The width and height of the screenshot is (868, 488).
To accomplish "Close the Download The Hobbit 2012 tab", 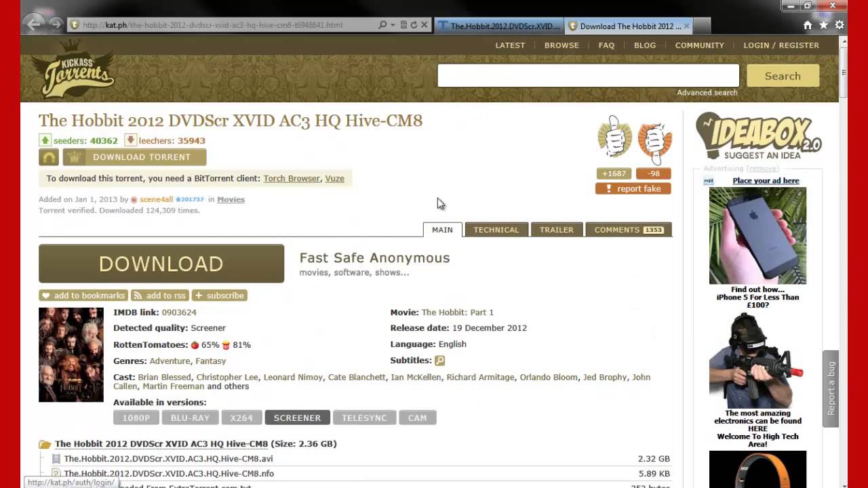I will point(686,26).
